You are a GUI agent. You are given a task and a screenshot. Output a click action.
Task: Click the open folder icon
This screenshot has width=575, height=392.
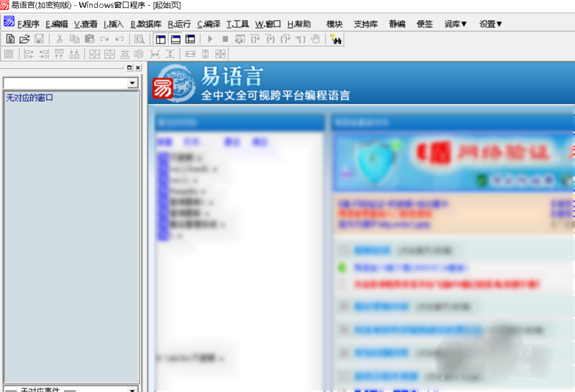[x=25, y=39]
